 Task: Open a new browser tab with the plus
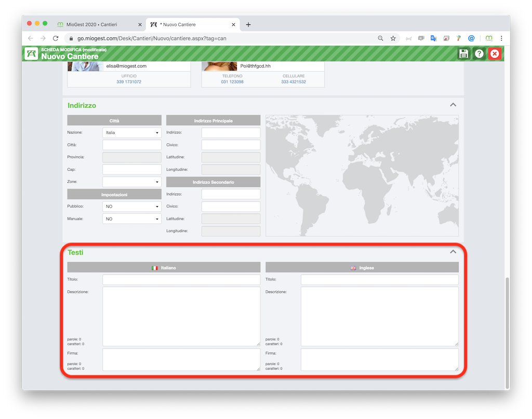[248, 24]
